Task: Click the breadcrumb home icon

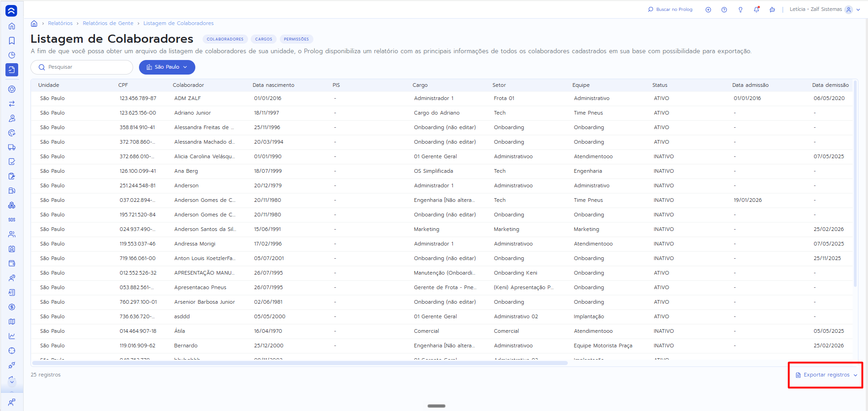Action: click(34, 23)
